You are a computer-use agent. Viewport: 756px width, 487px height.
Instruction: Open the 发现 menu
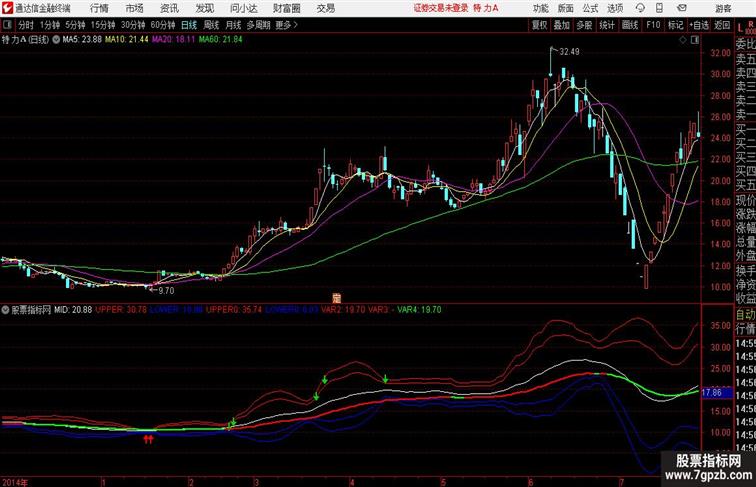coord(204,8)
